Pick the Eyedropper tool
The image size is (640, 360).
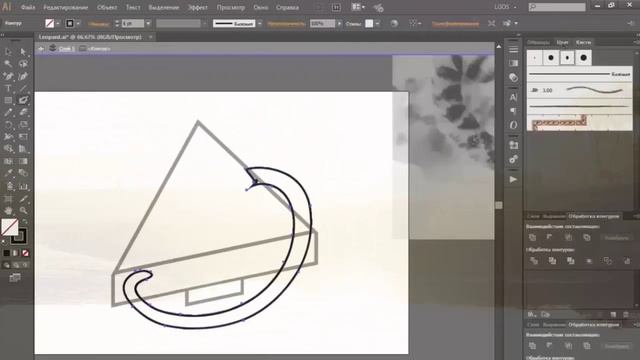point(8,173)
